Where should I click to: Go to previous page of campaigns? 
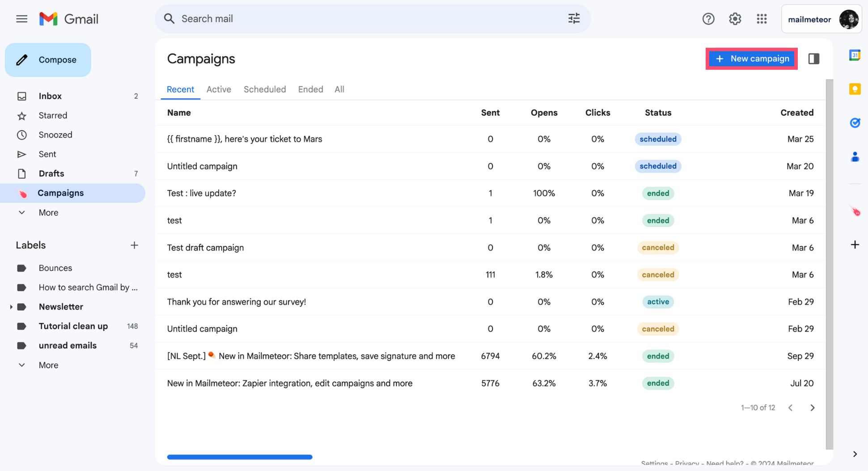[791, 408]
